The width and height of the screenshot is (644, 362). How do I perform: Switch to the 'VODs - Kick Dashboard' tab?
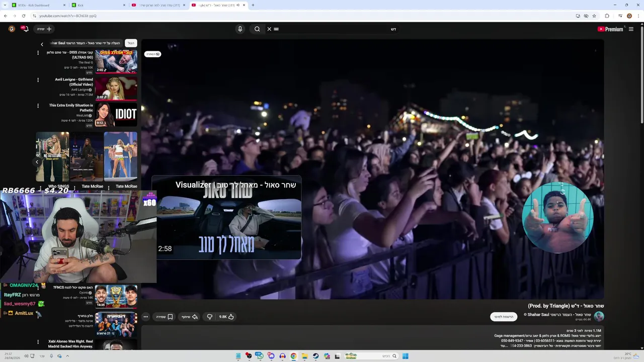click(38, 5)
